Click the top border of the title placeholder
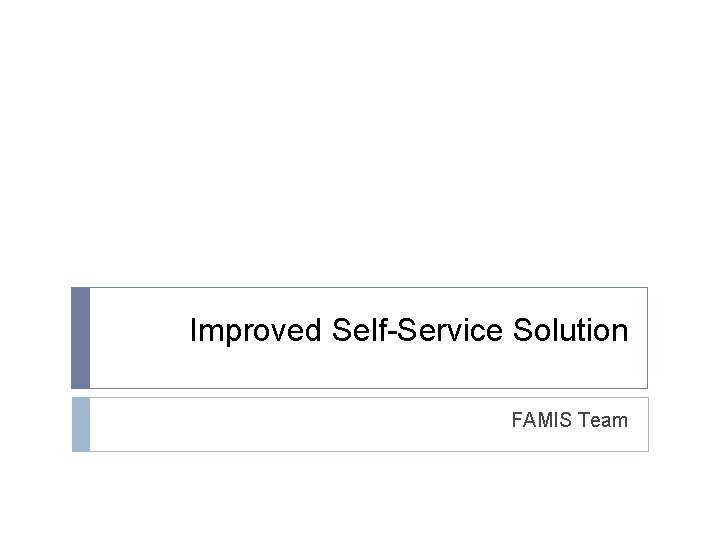This screenshot has height=540, width=720. pyautogui.click(x=369, y=287)
